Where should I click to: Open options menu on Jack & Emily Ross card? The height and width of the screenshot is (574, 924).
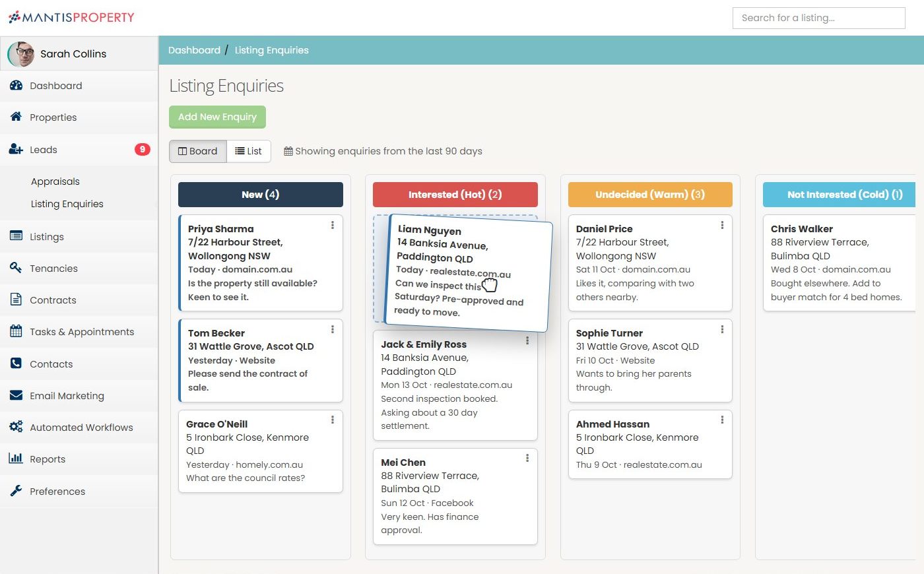(527, 340)
